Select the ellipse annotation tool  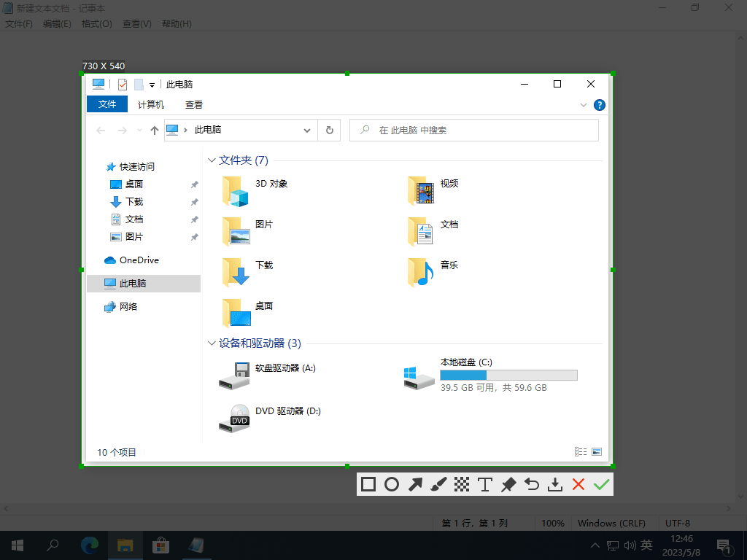tap(392, 484)
